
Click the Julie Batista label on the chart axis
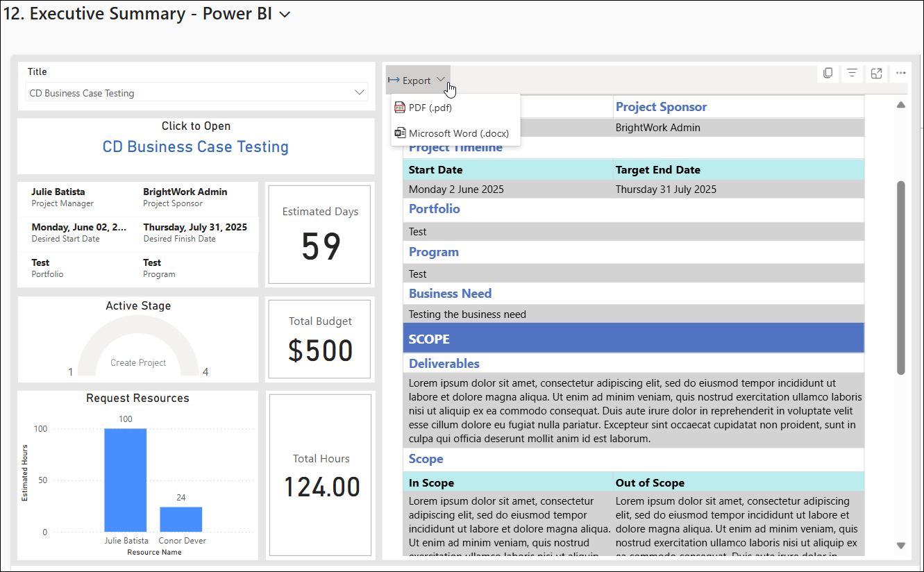(x=126, y=541)
